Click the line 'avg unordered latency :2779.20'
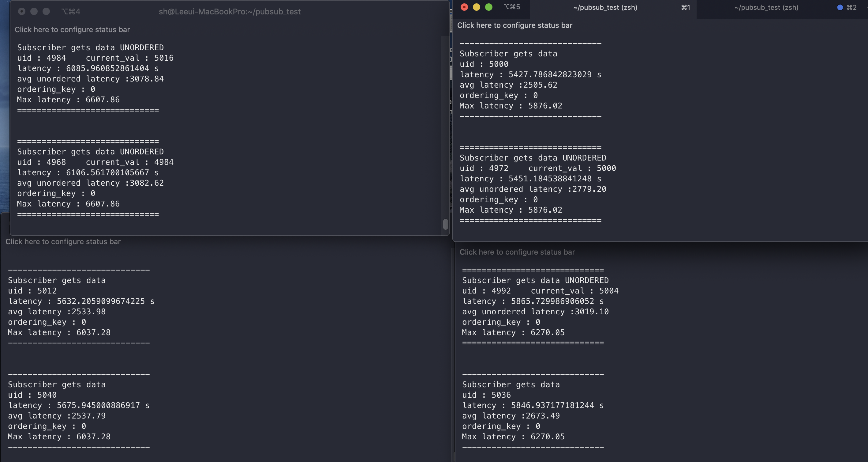868x462 pixels. click(533, 189)
